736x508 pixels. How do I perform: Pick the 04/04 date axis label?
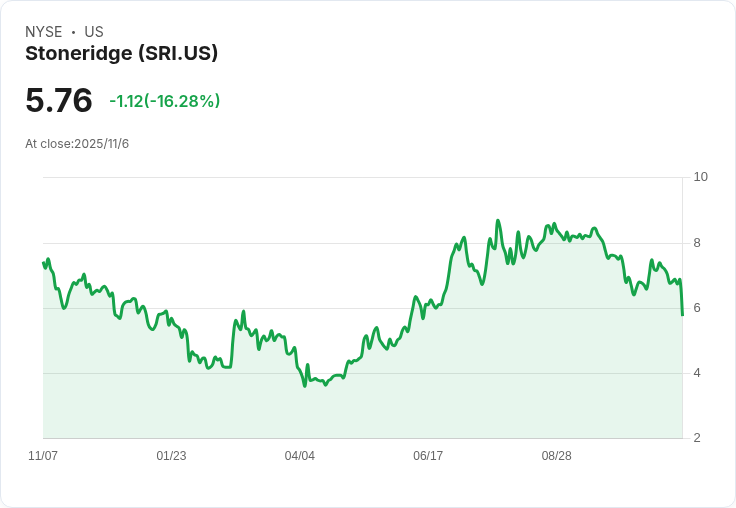[x=300, y=456]
